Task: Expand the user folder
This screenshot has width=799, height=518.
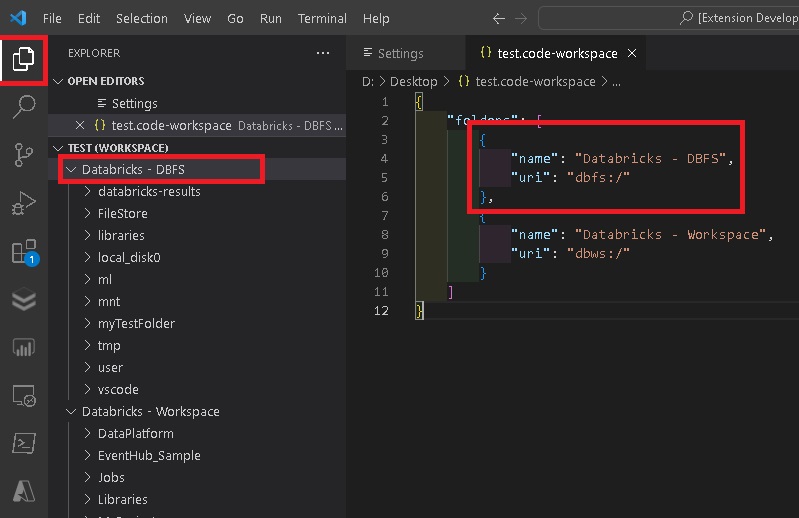Action: point(88,367)
